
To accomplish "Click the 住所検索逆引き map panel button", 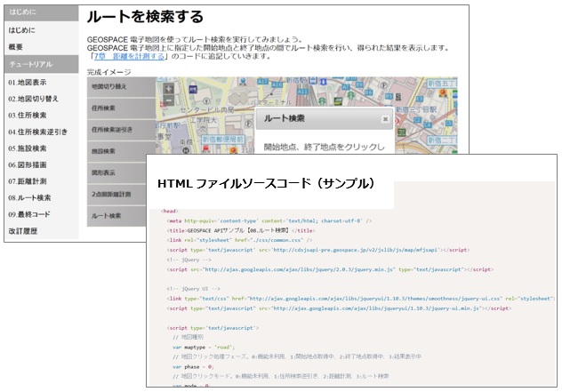I will click(121, 130).
